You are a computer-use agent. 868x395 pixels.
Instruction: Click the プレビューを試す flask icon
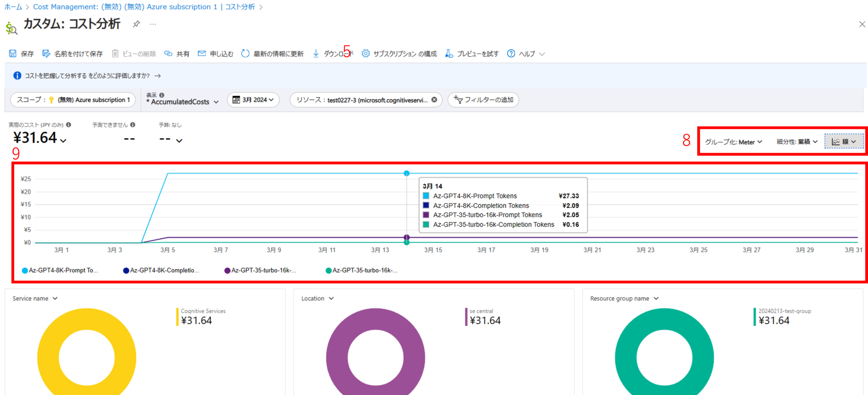click(x=449, y=53)
